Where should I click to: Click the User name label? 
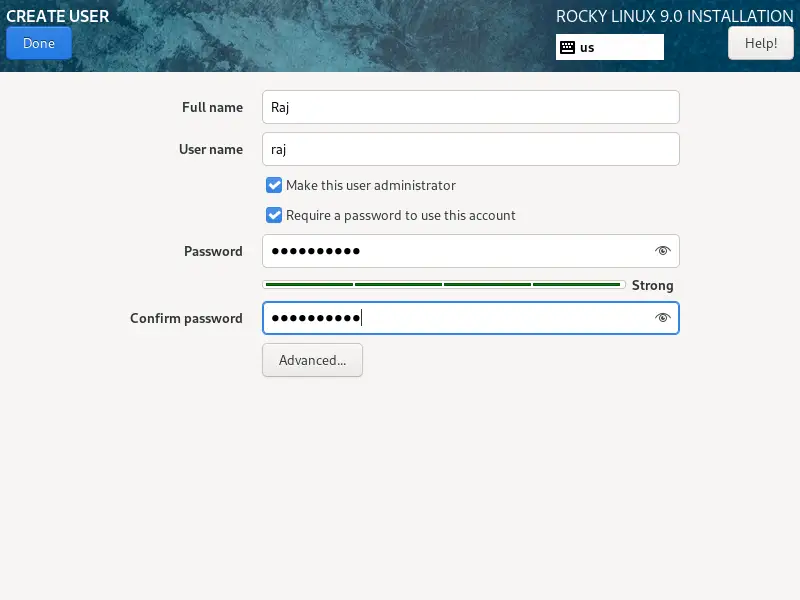211,149
